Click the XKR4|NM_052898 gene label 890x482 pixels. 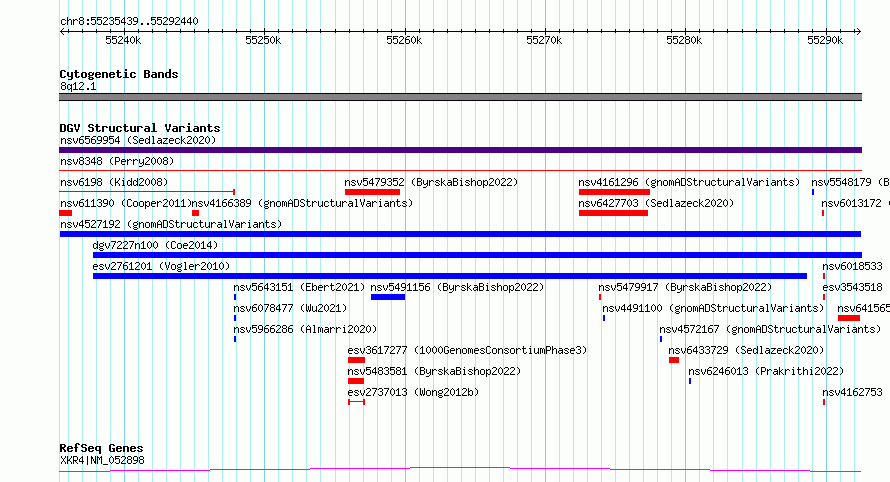(x=102, y=460)
